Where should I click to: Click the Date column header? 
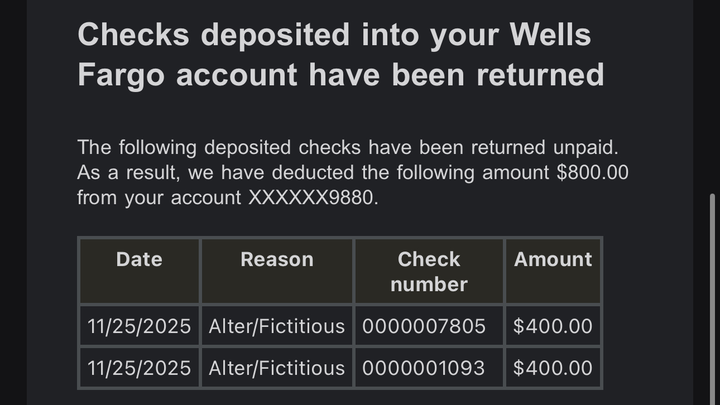pyautogui.click(x=139, y=260)
